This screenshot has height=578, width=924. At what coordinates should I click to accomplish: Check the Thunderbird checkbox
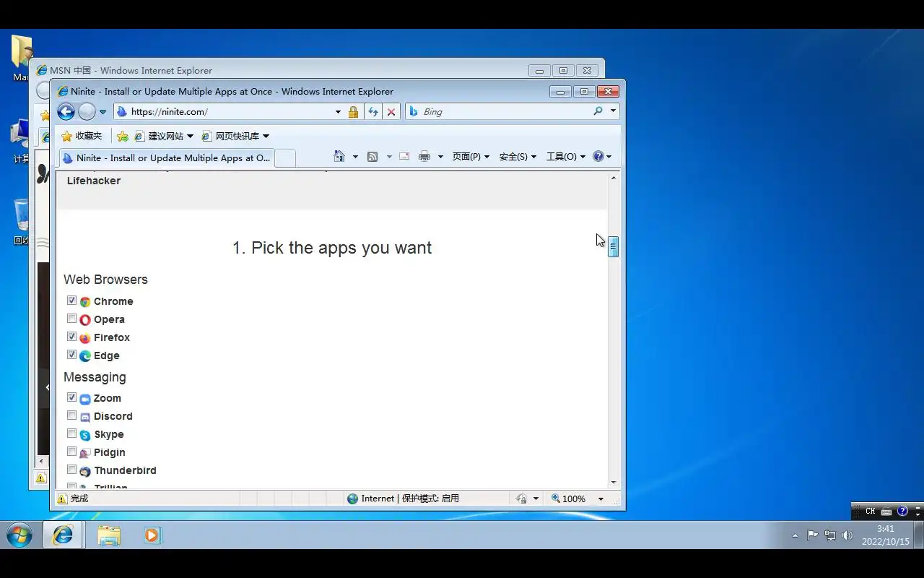point(71,470)
